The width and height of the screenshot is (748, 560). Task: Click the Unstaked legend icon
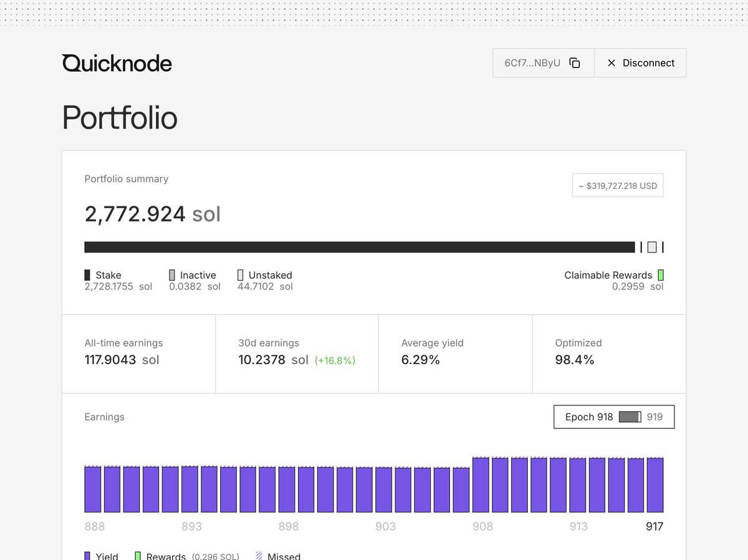[x=241, y=275]
